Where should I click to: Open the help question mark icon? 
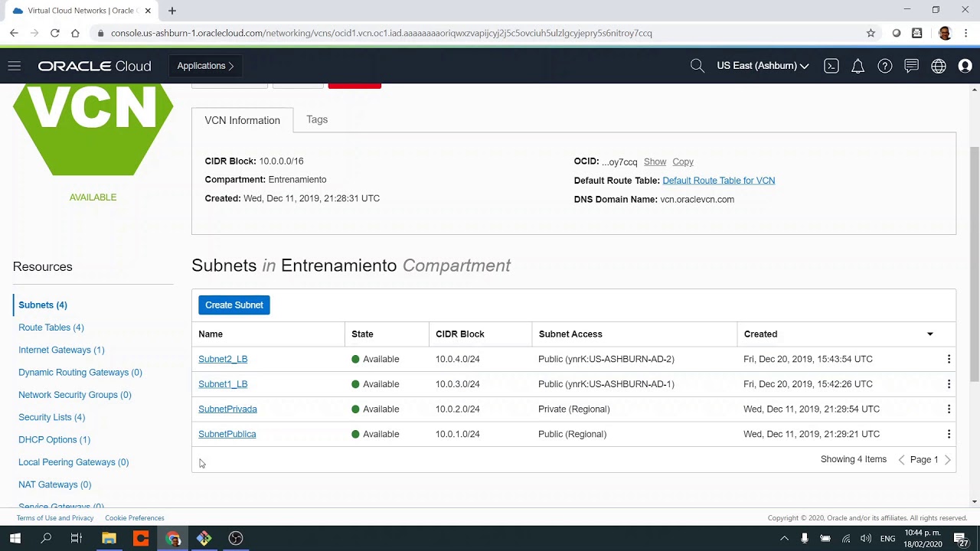tap(884, 66)
